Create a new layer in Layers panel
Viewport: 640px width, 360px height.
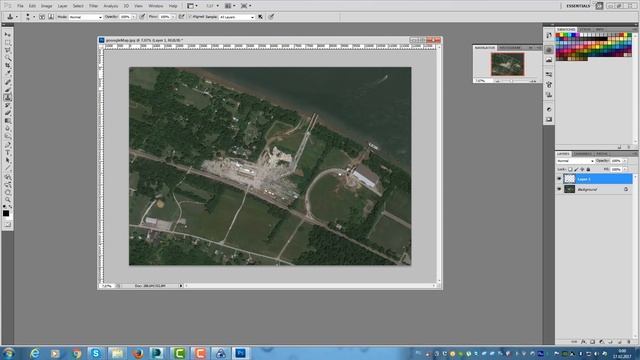click(620, 342)
